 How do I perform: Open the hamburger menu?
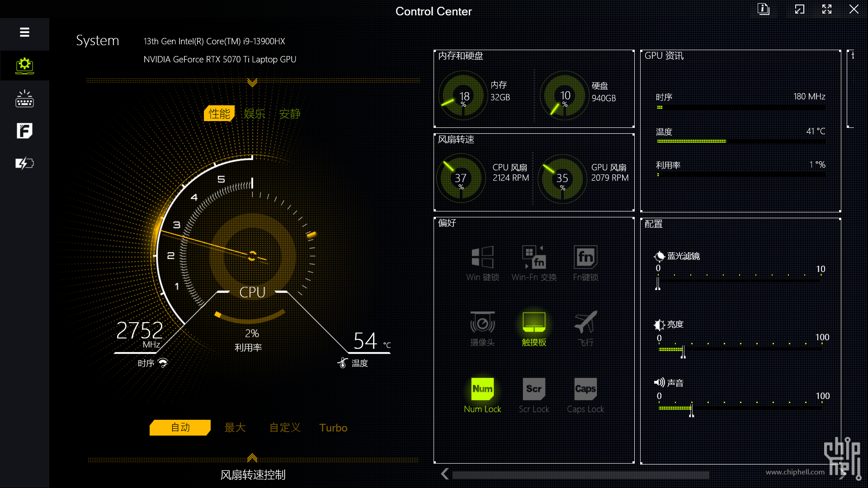click(24, 33)
